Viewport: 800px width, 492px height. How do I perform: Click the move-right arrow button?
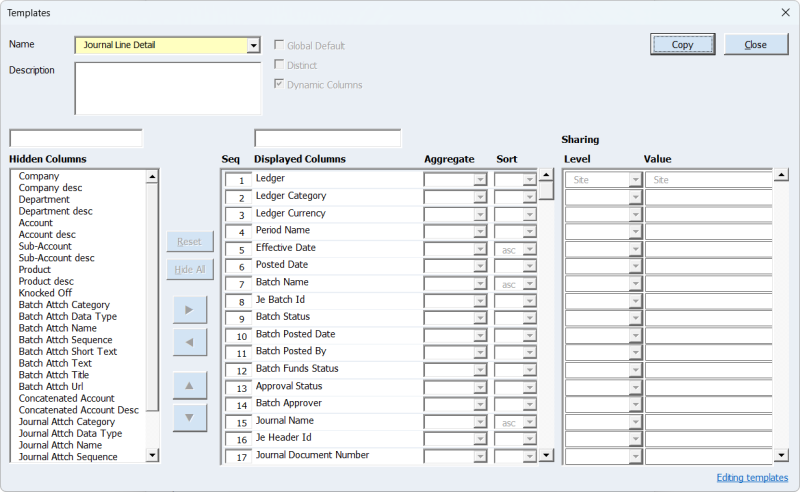coord(190,310)
